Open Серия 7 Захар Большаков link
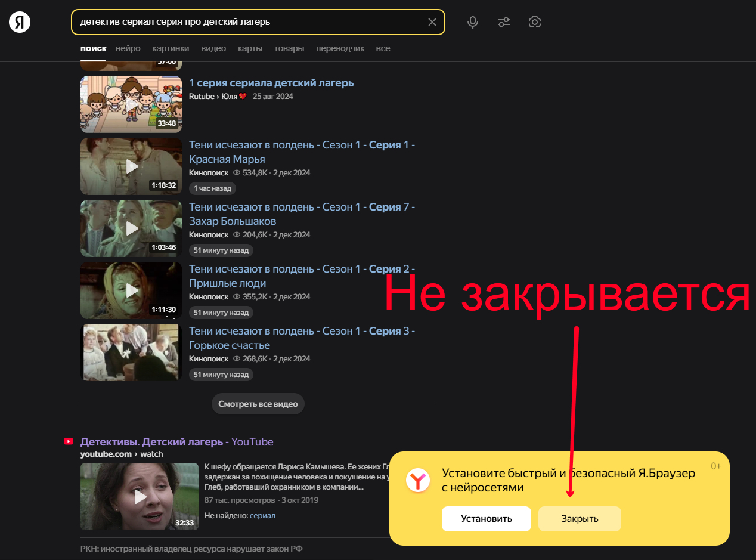This screenshot has height=560, width=756. (302, 214)
